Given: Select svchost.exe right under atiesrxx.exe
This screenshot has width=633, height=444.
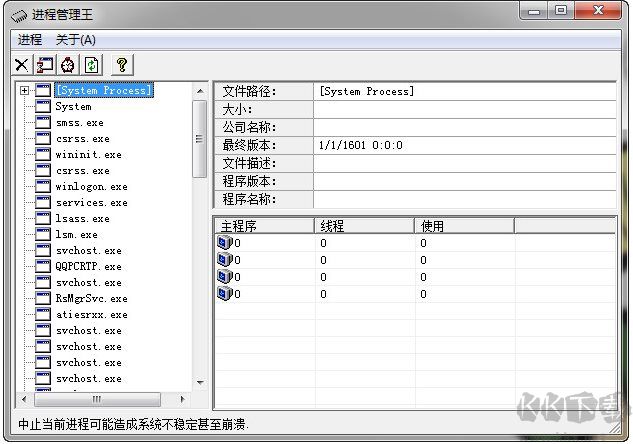Looking at the screenshot, I should (x=89, y=330).
